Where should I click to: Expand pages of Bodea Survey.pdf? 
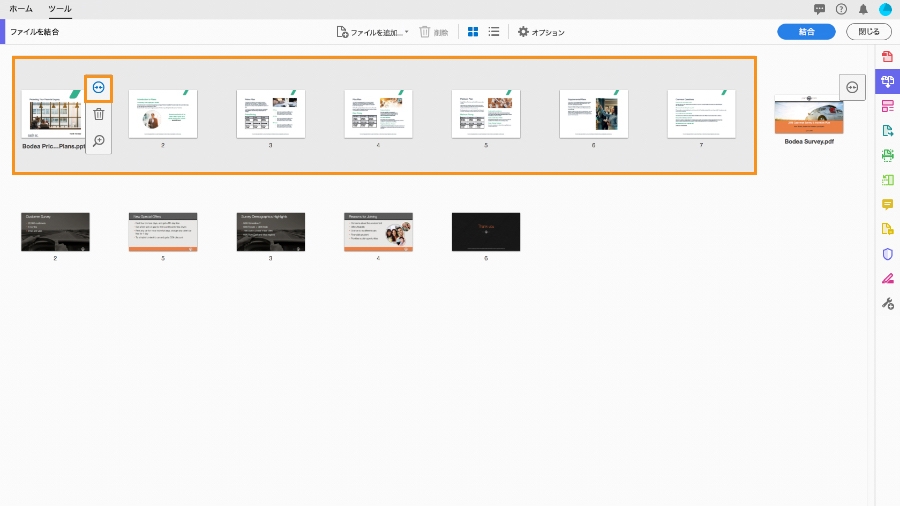852,88
